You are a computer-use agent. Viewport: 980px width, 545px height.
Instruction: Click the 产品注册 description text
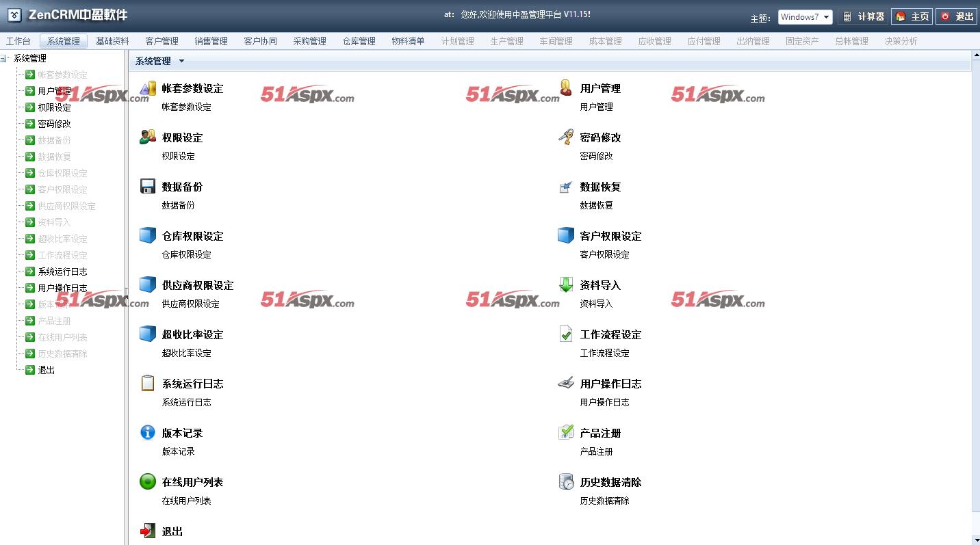tap(596, 451)
